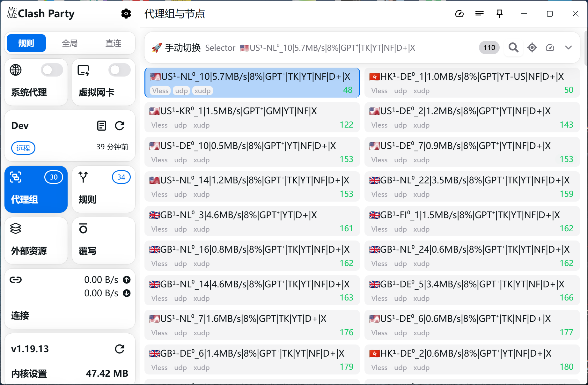Click the 覆写 override icon
This screenshot has width=588, height=385.
click(x=83, y=228)
